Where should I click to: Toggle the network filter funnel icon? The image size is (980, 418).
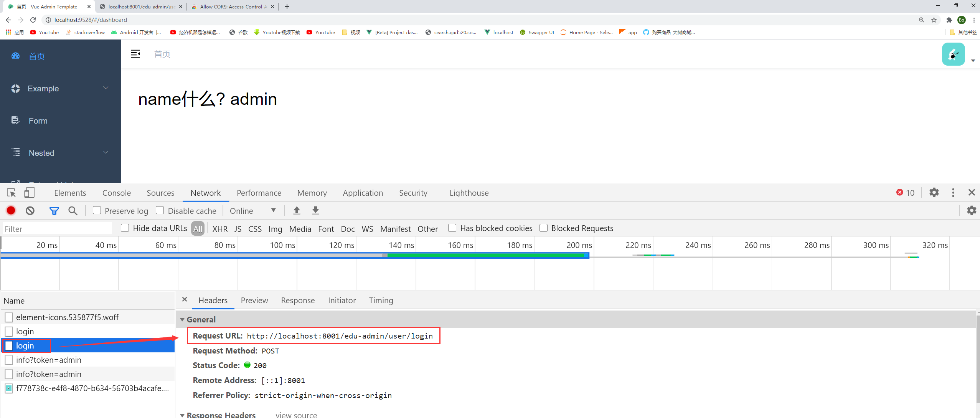(54, 211)
